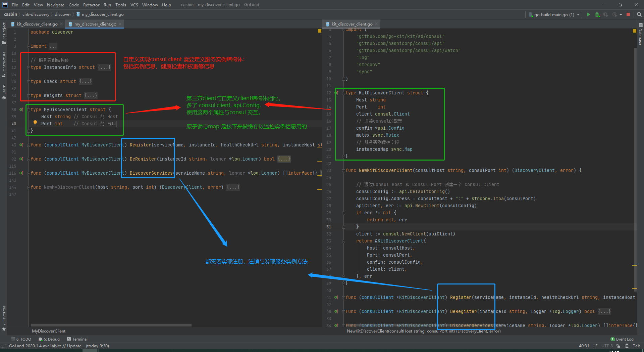Click gutter implement marker on line 38
This screenshot has height=352, width=644.
[x=21, y=109]
